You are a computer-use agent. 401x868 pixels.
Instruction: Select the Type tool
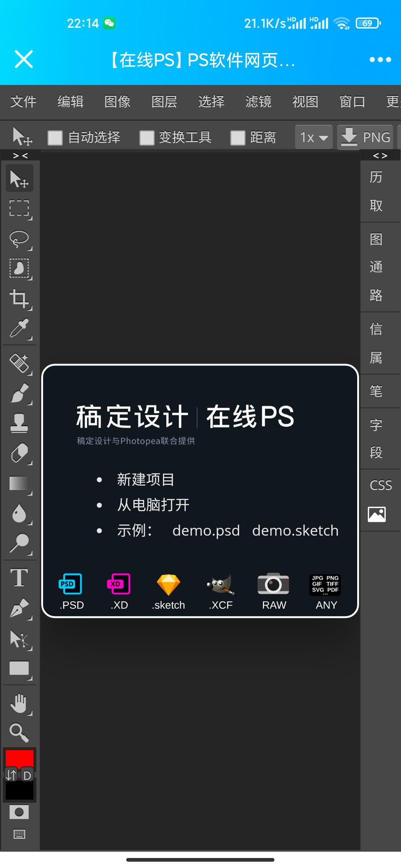click(20, 578)
